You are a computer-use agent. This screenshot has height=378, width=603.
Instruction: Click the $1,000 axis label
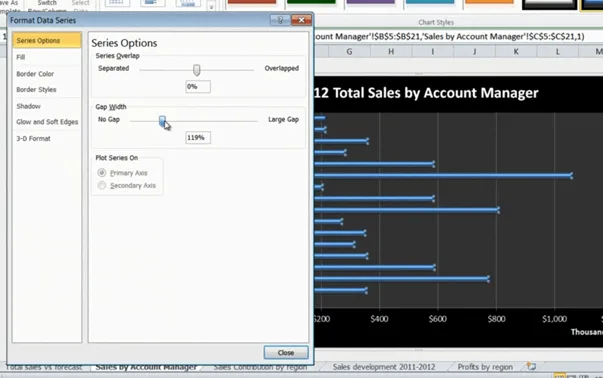(x=555, y=319)
